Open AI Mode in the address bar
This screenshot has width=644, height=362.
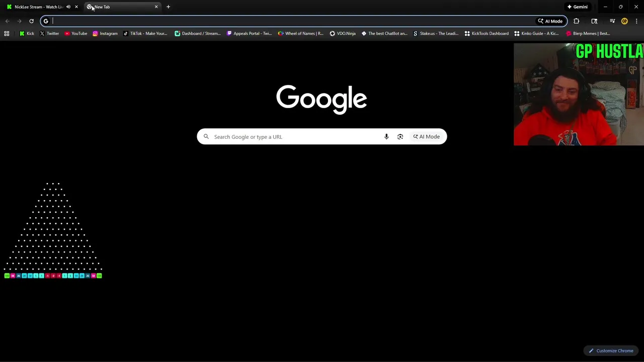tap(550, 21)
